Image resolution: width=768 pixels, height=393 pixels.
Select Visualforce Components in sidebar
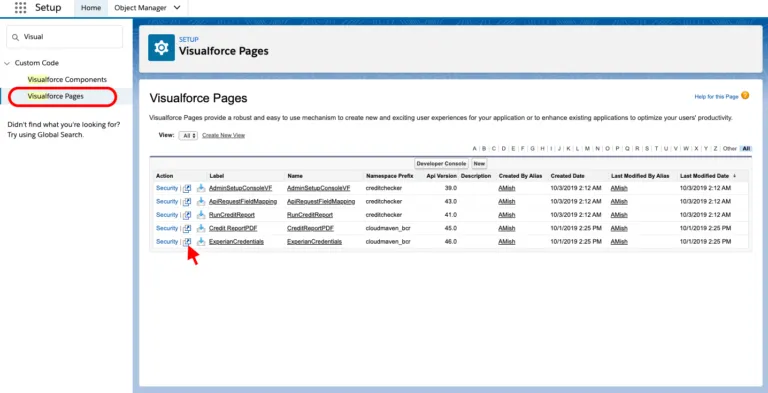(x=67, y=79)
